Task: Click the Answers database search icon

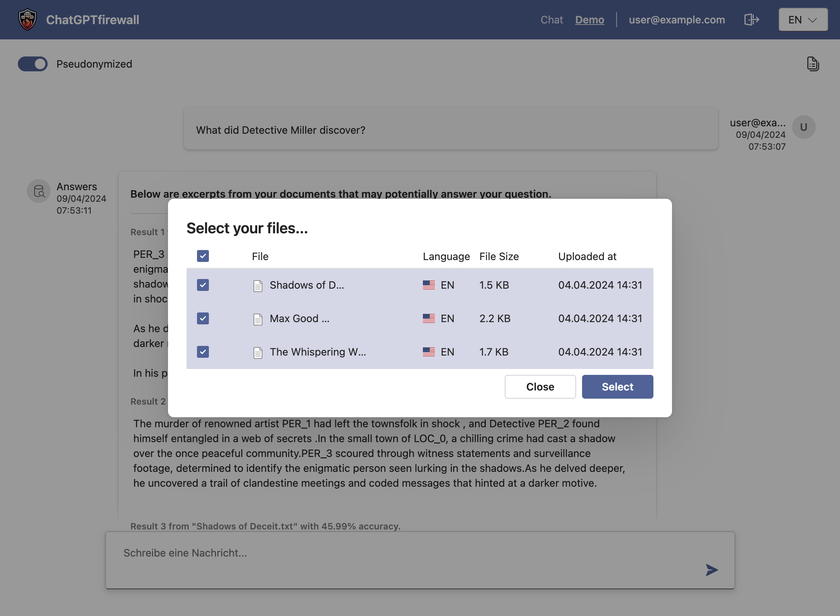Action: click(39, 191)
